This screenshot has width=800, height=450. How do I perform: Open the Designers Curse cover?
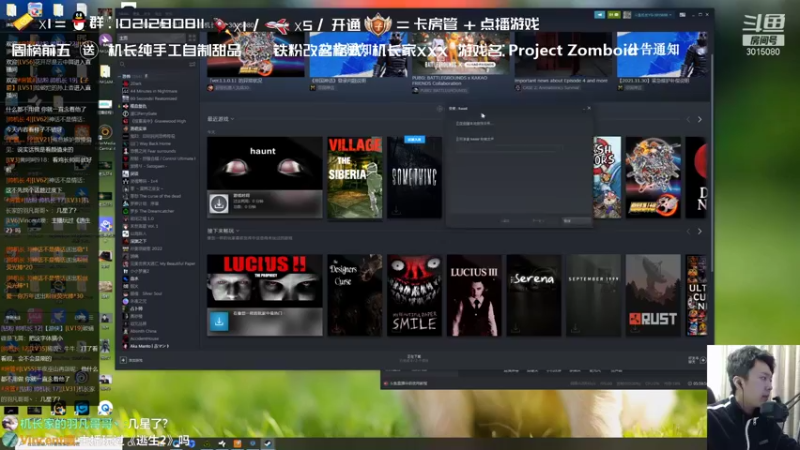pos(355,295)
